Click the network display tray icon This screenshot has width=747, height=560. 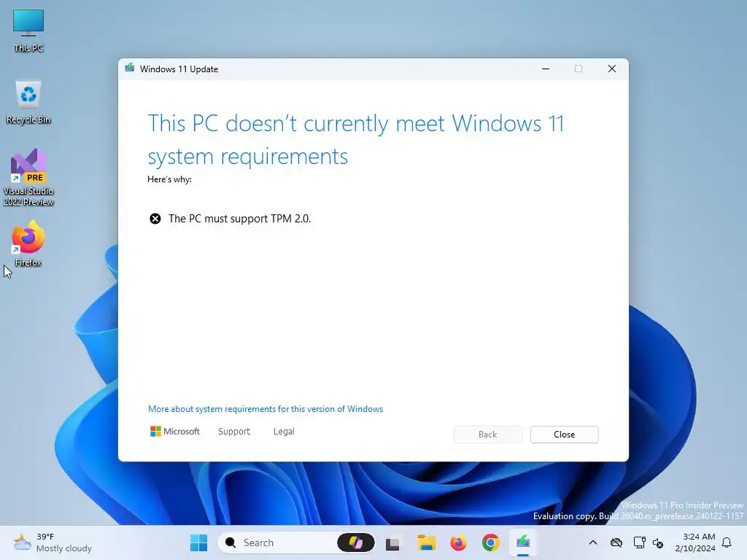pyautogui.click(x=639, y=542)
